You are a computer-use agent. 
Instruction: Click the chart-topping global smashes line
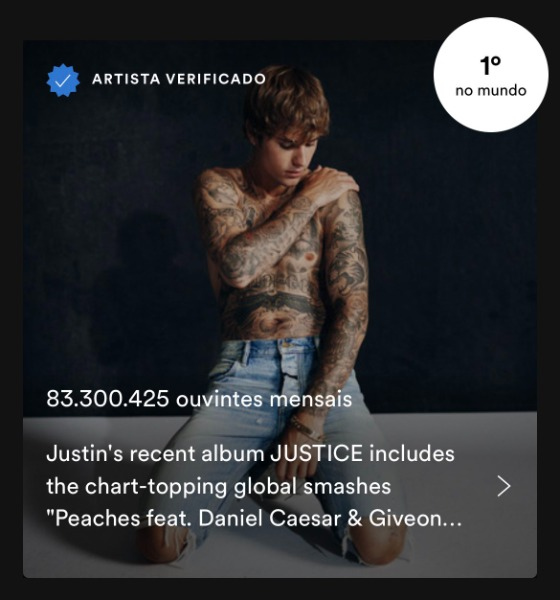pos(219,487)
